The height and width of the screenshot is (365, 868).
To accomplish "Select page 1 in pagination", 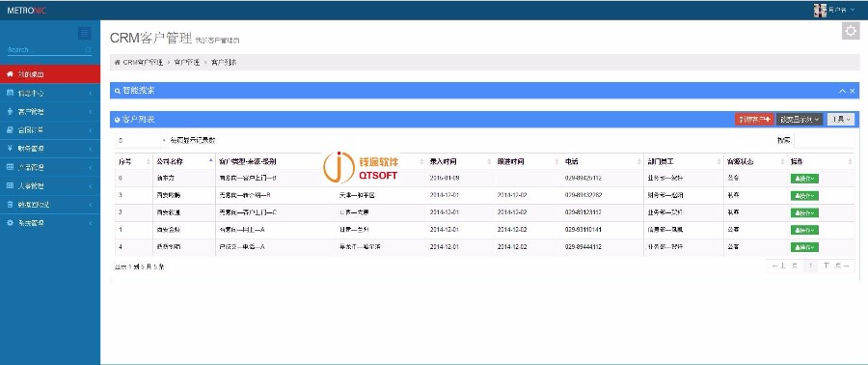I will tap(810, 267).
